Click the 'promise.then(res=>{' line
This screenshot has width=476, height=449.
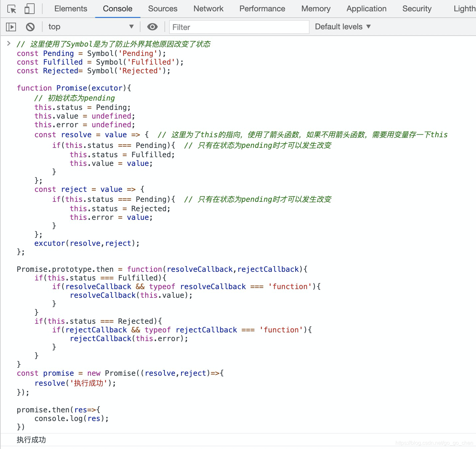tap(59, 410)
